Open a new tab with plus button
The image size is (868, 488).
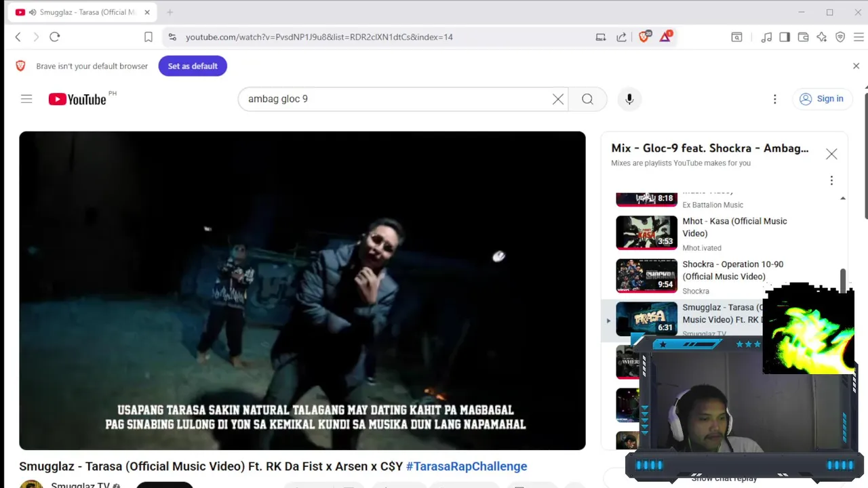click(x=170, y=12)
